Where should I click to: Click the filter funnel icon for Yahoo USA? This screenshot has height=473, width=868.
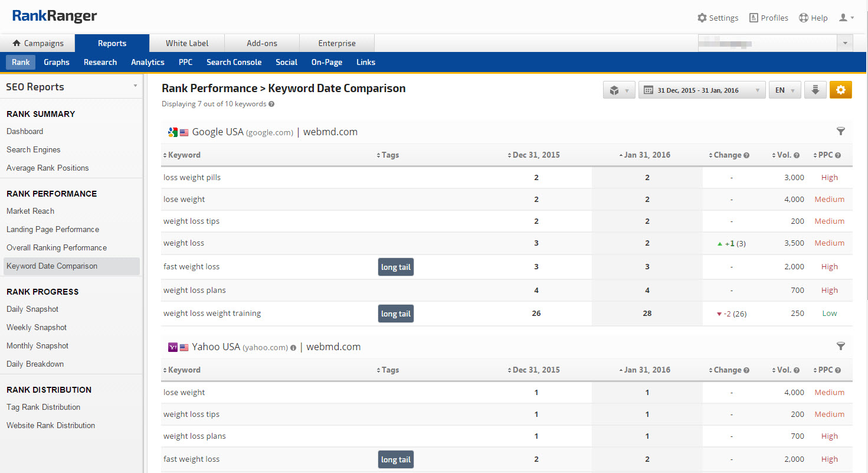841,347
